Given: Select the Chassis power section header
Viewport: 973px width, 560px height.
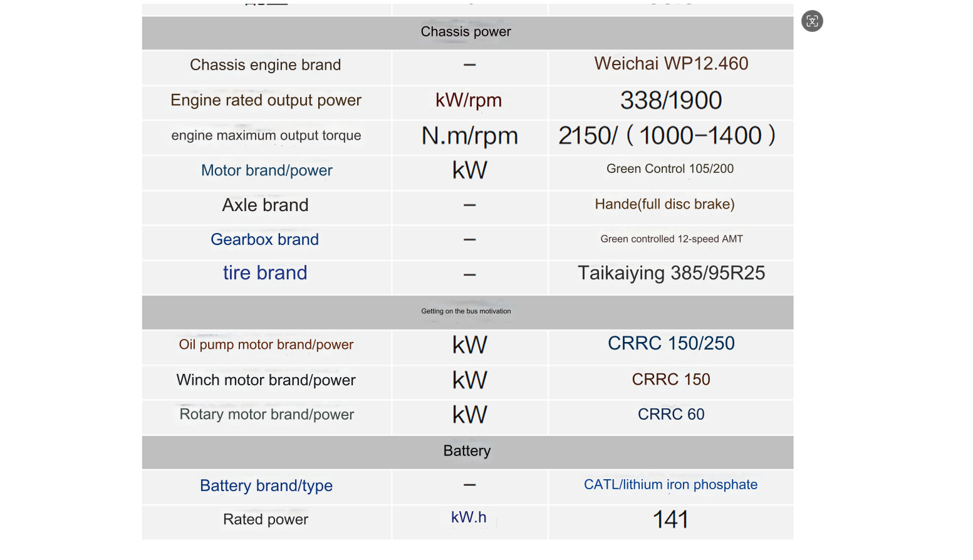Looking at the screenshot, I should [466, 32].
